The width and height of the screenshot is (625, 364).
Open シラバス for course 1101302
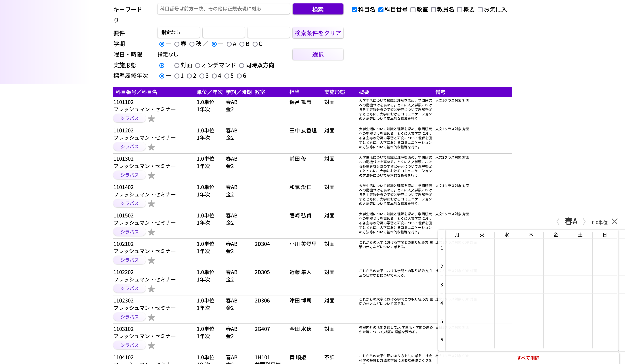pyautogui.click(x=129, y=175)
